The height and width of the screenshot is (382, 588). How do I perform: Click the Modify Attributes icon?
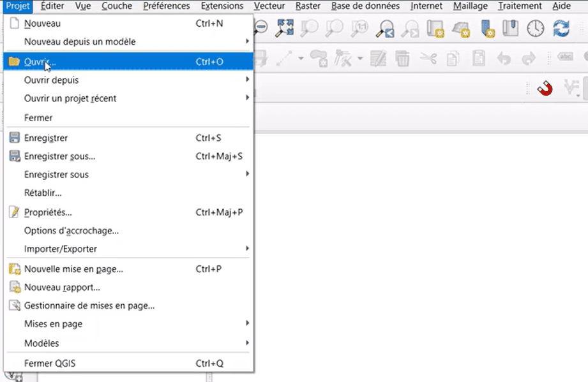[x=378, y=59]
